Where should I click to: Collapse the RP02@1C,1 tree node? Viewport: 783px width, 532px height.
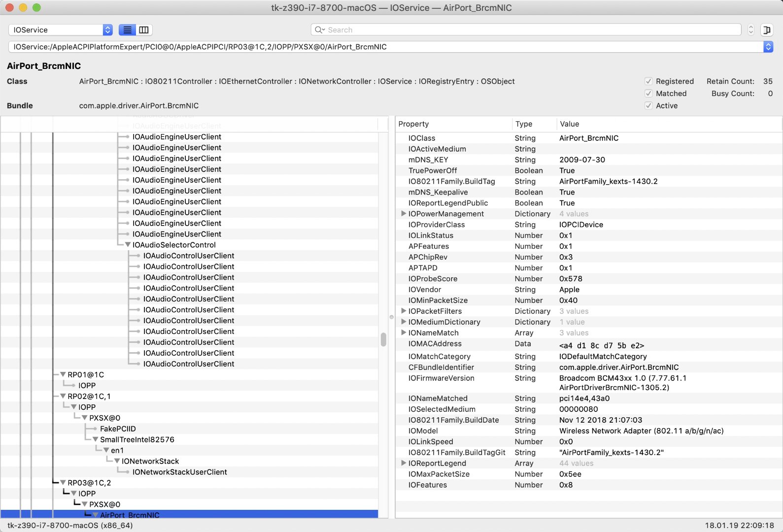[63, 397]
